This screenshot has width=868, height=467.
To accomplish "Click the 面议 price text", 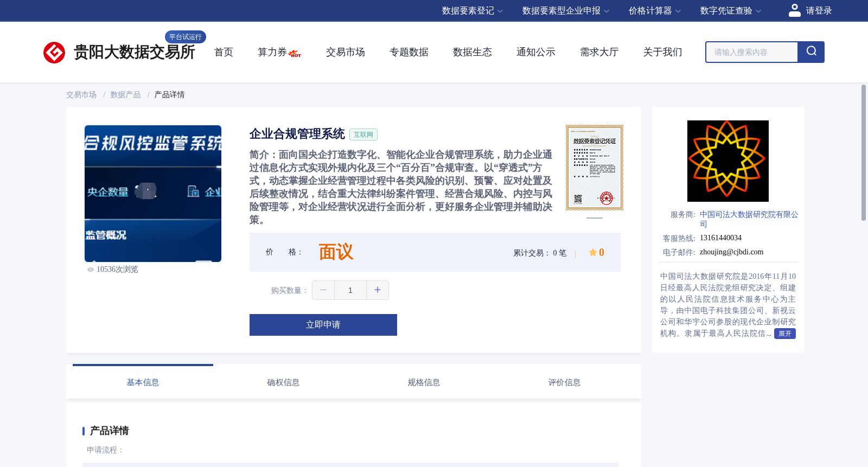I will 336,252.
